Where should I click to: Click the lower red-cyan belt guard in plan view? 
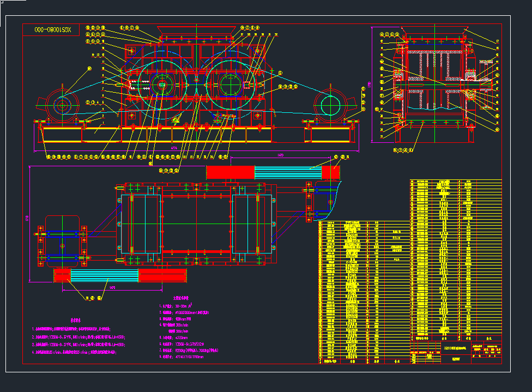click(x=120, y=275)
